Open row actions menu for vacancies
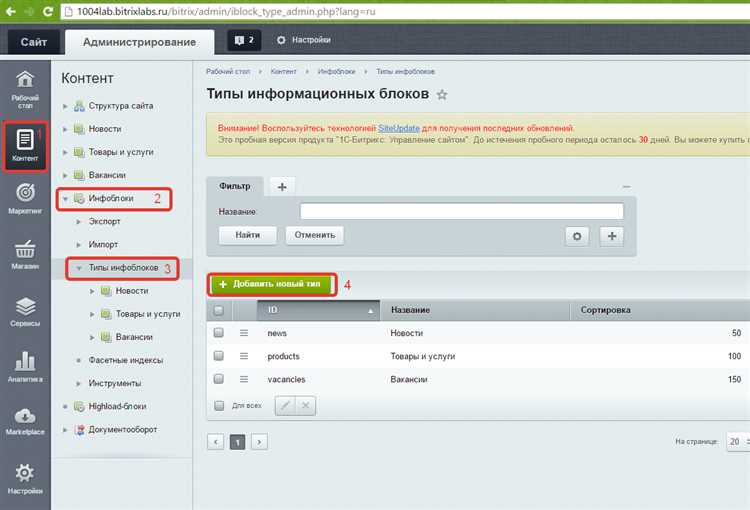750x510 pixels. point(244,379)
